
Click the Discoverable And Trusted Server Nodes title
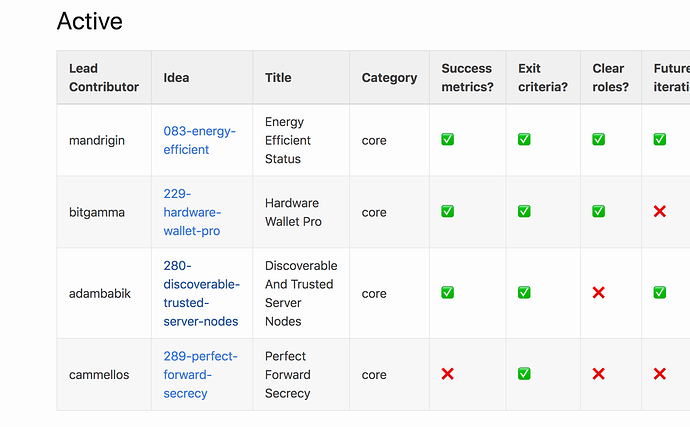[x=301, y=294]
